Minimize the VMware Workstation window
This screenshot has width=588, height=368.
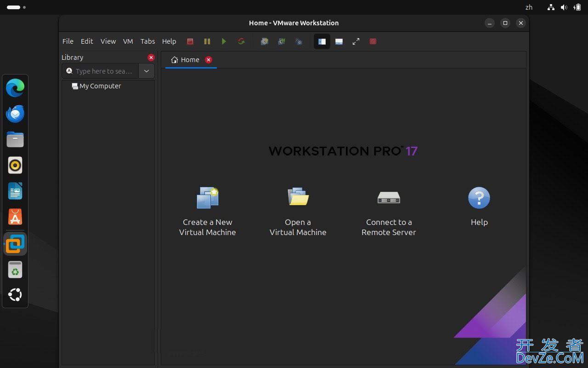tap(490, 23)
